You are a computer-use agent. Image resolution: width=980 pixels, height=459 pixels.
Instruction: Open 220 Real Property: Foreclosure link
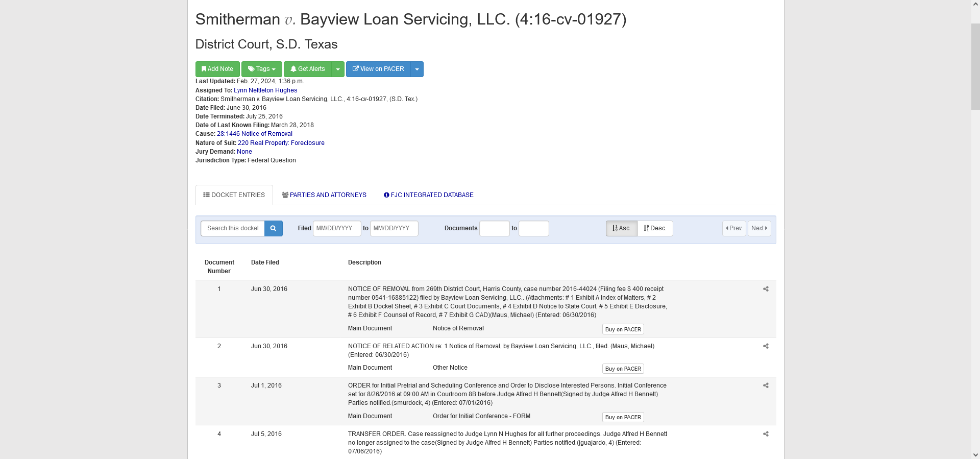[281, 143]
